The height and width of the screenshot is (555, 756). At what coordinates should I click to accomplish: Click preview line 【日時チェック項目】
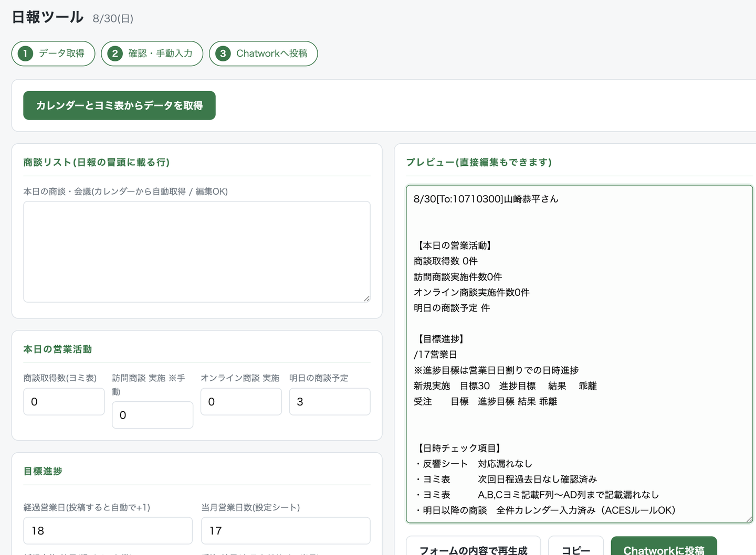click(459, 448)
